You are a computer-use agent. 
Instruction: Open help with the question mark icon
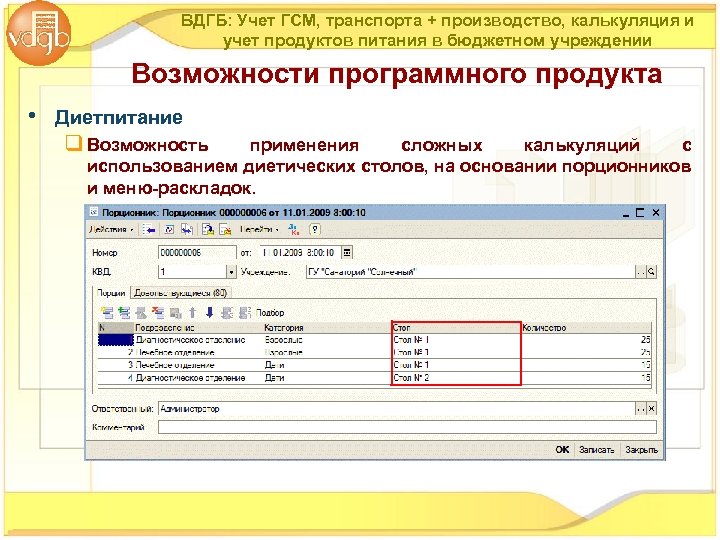315,230
